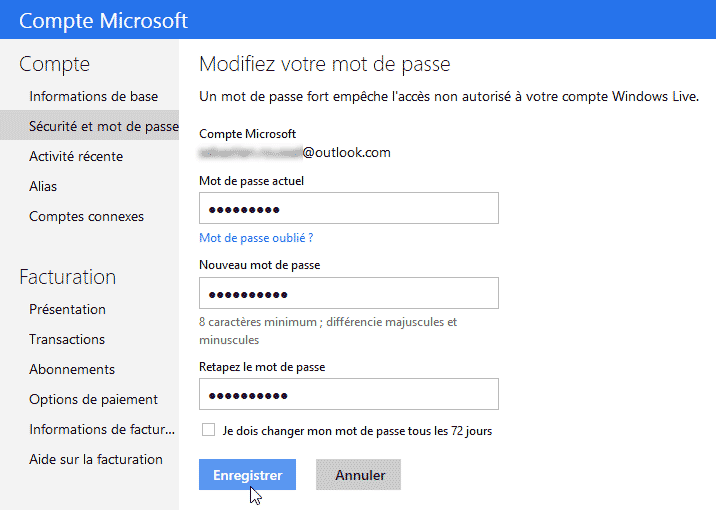Enable the 72-day password change checkbox
This screenshot has height=510, width=716.
[208, 430]
